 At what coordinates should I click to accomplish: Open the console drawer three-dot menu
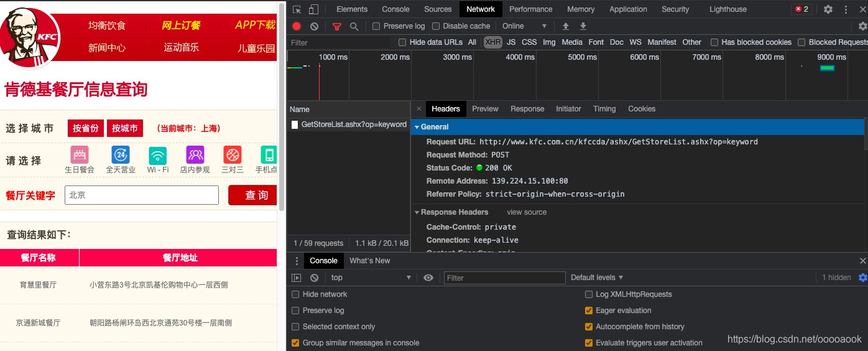[x=297, y=261]
